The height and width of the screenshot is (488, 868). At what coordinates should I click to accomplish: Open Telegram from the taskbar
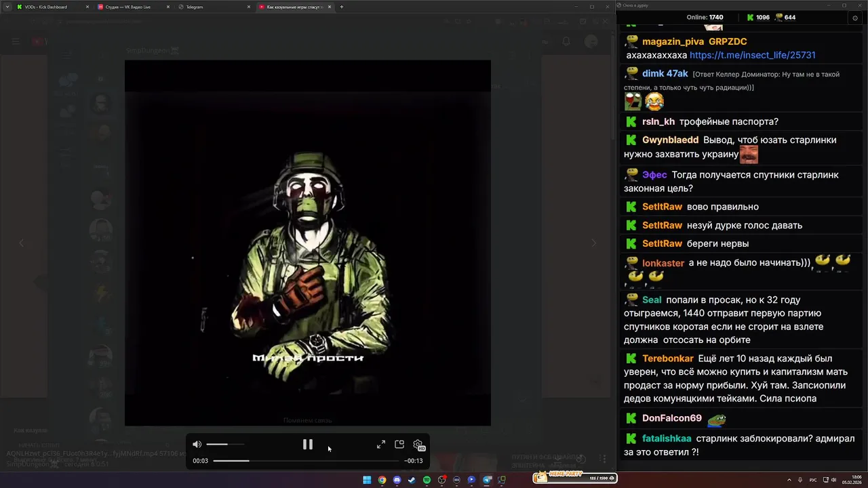pos(486,480)
